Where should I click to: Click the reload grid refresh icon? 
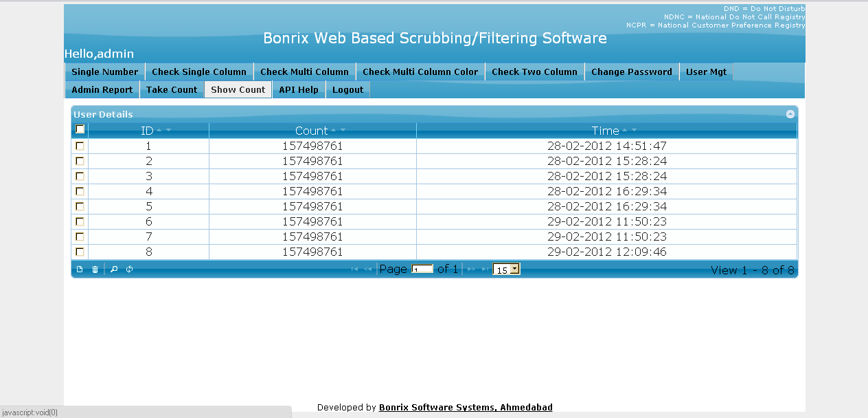129,269
